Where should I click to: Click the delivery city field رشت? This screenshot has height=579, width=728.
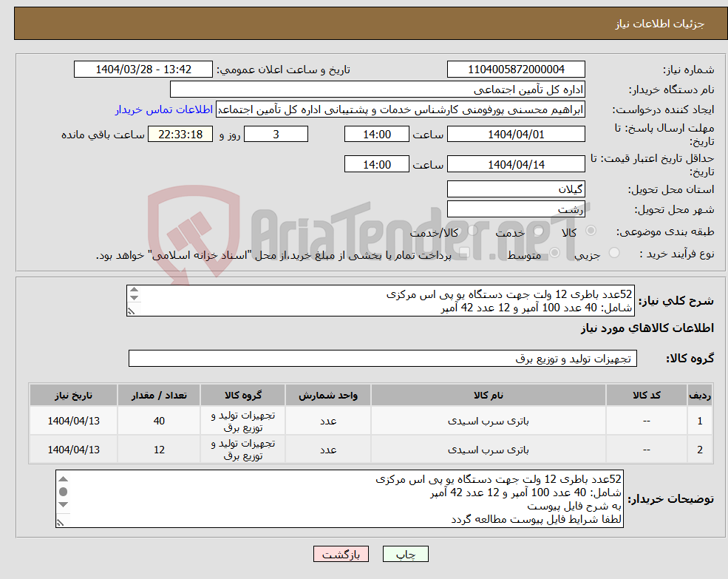pyautogui.click(x=516, y=209)
